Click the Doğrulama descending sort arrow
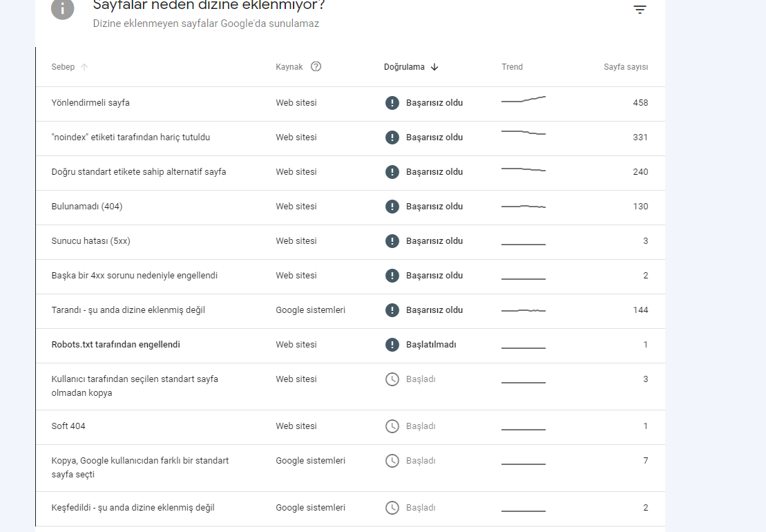Viewport: 766px width, 532px height. pos(434,67)
